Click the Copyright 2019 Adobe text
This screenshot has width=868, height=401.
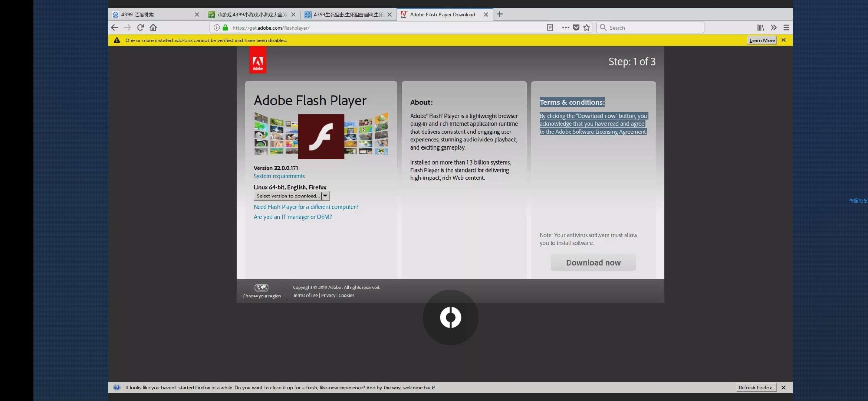tap(336, 287)
